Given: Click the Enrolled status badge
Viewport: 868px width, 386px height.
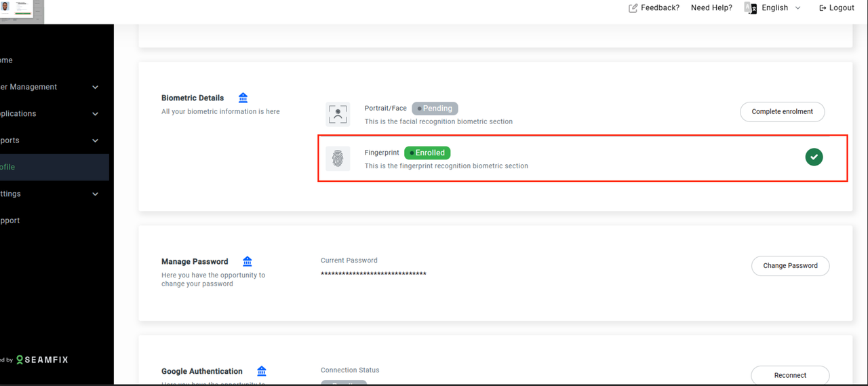Looking at the screenshot, I should point(427,153).
